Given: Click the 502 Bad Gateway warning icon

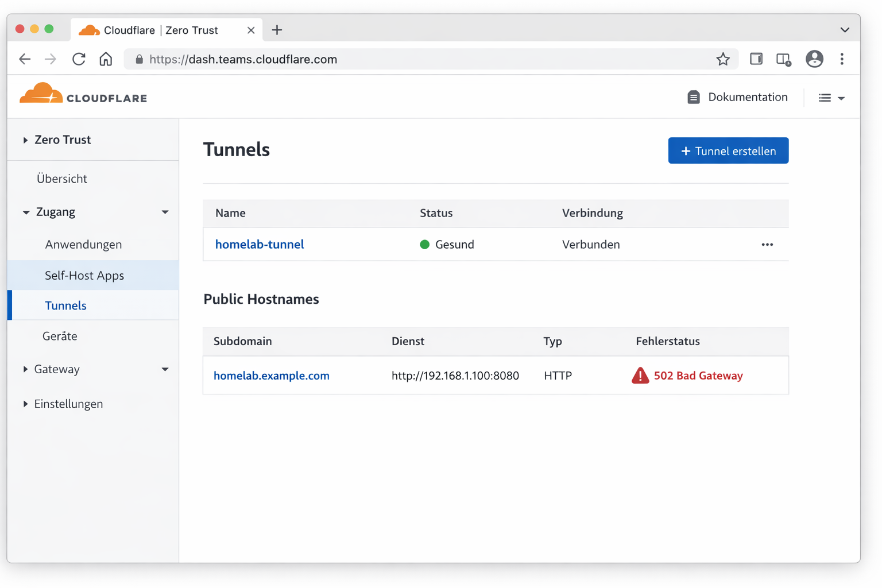Looking at the screenshot, I should (640, 376).
